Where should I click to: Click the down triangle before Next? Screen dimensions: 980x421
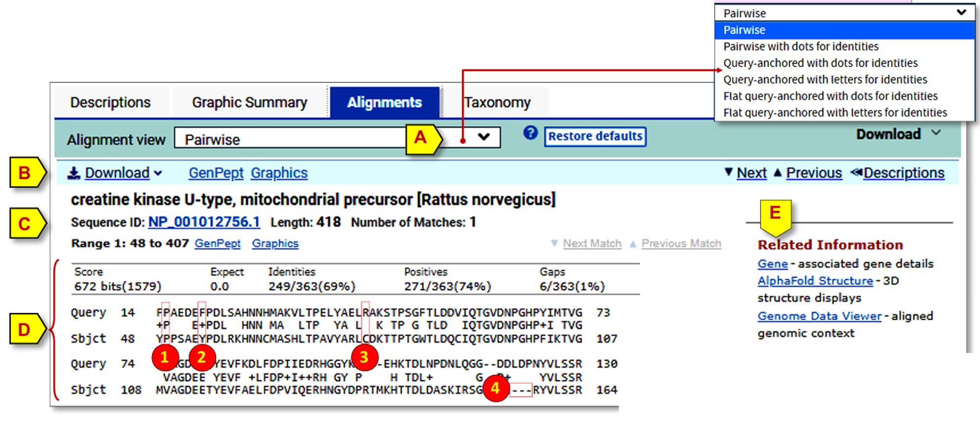coord(729,172)
